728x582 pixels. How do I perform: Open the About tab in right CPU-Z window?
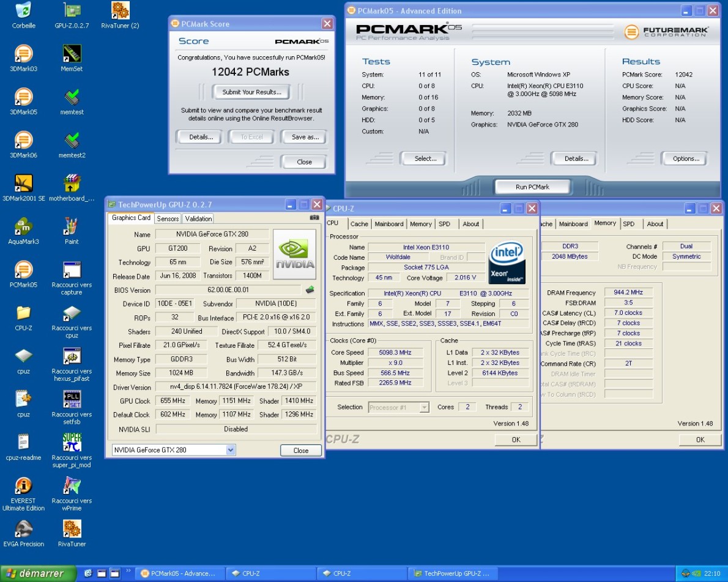click(x=655, y=224)
